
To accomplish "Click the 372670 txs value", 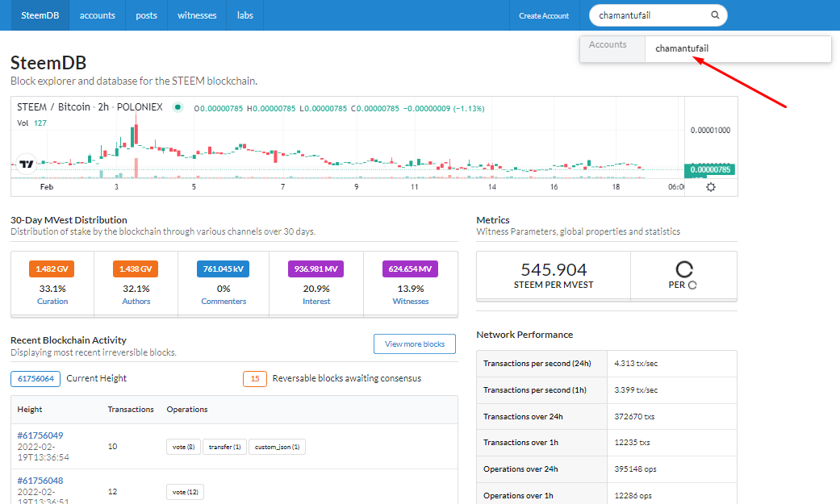I will pyautogui.click(x=634, y=416).
